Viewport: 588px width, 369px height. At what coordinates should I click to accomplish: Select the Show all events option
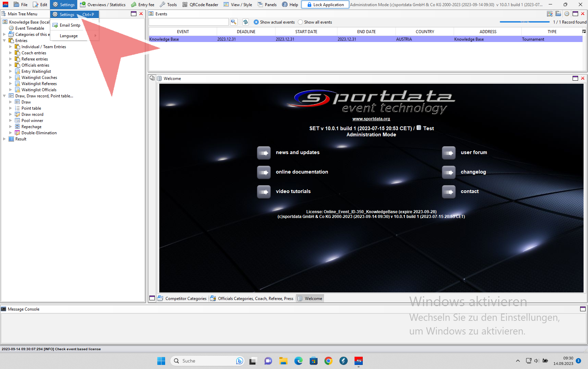point(300,22)
